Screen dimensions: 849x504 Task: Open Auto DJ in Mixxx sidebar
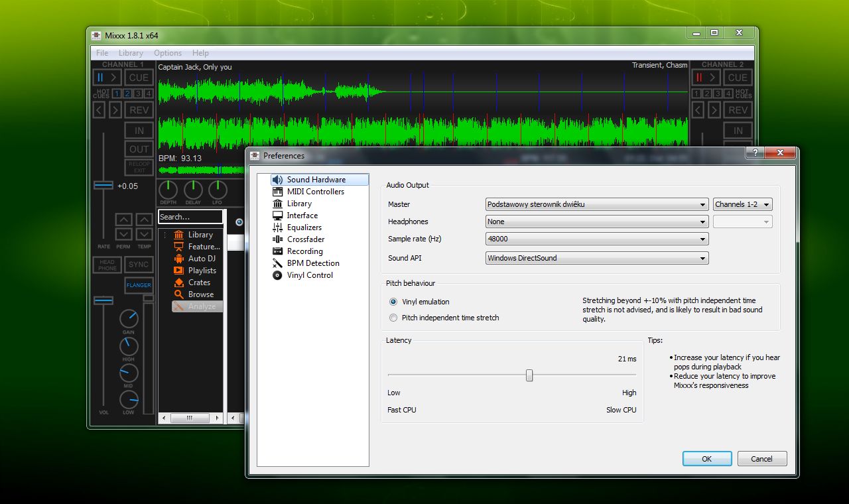click(195, 259)
